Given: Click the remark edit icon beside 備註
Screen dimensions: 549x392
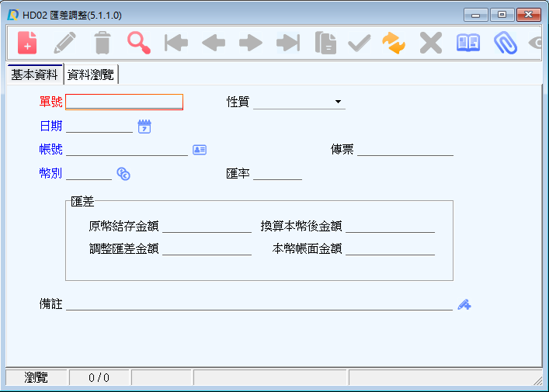Looking at the screenshot, I should tap(464, 304).
